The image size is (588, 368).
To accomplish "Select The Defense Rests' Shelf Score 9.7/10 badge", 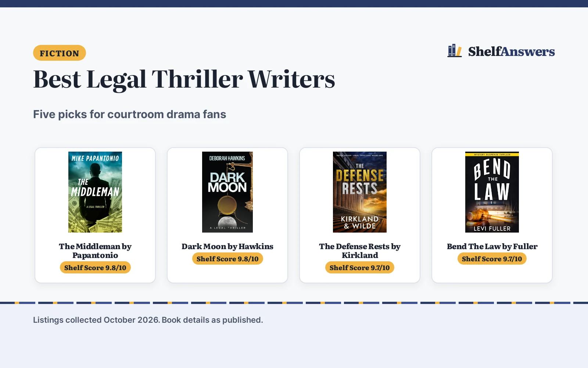I will [x=360, y=268].
